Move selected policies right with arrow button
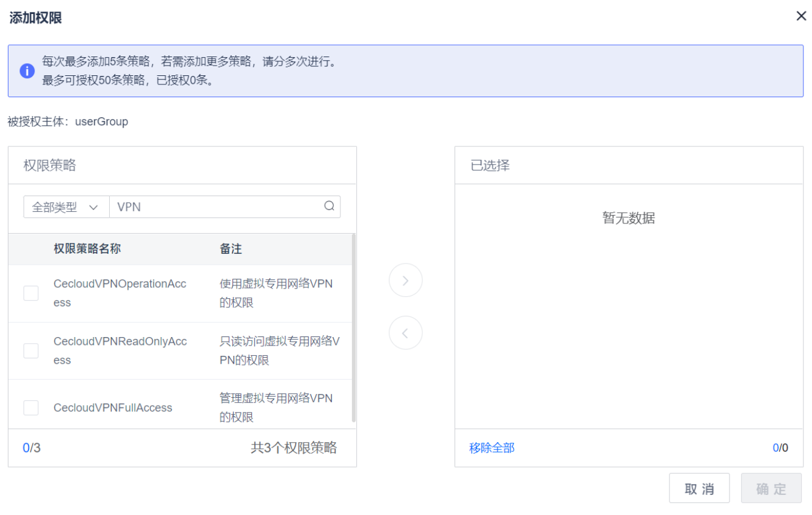Screen dimensions: 812x515 coord(405,280)
